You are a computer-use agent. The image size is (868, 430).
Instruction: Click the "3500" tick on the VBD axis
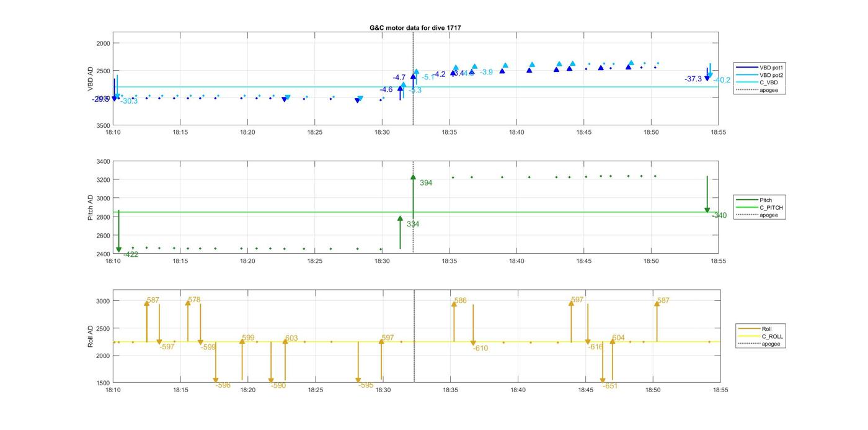click(102, 125)
